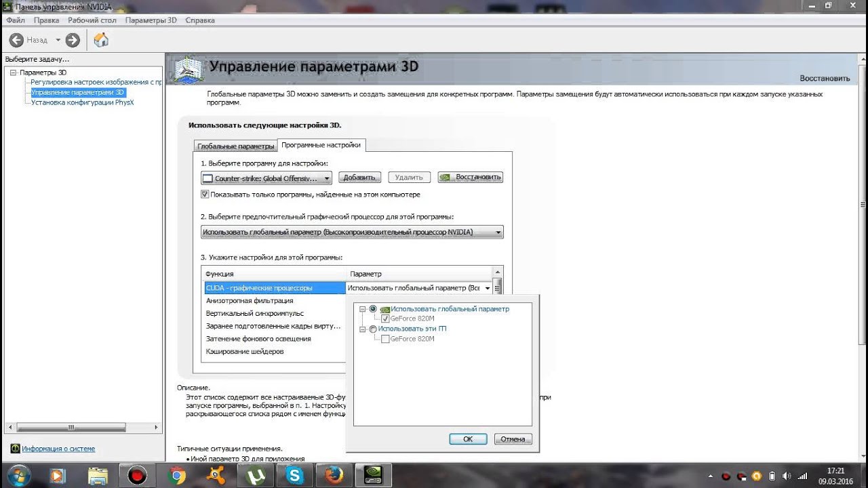Image resolution: width=868 pixels, height=488 pixels.
Task: Click the task pane horizontal scrollbar thumb
Action: [72, 428]
